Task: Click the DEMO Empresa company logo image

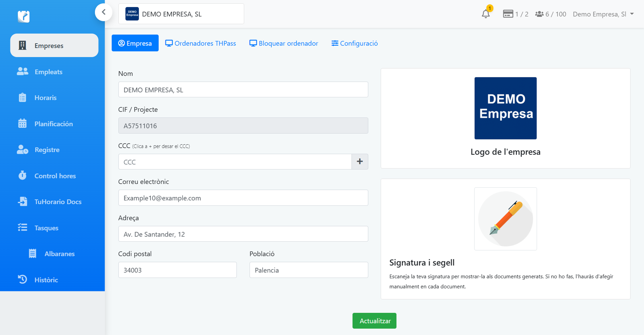Action: [505, 108]
